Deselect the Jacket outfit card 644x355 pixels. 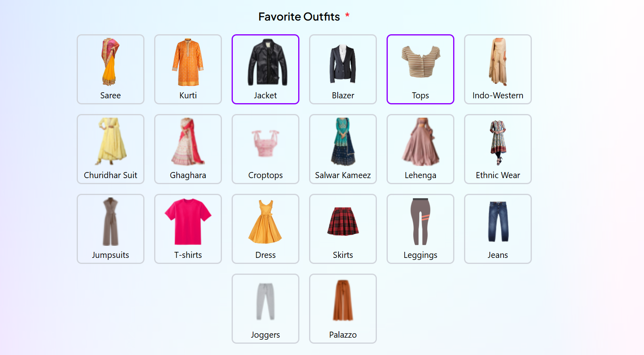click(266, 69)
